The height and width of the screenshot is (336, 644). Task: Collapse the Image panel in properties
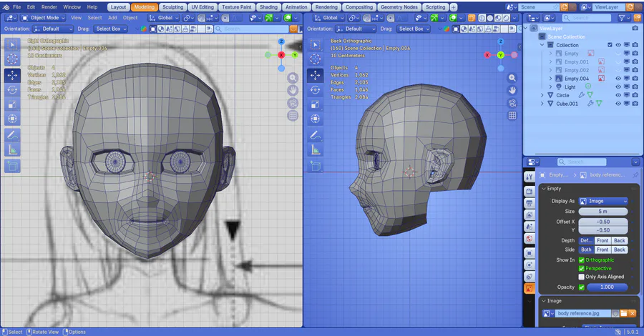[x=545, y=301]
